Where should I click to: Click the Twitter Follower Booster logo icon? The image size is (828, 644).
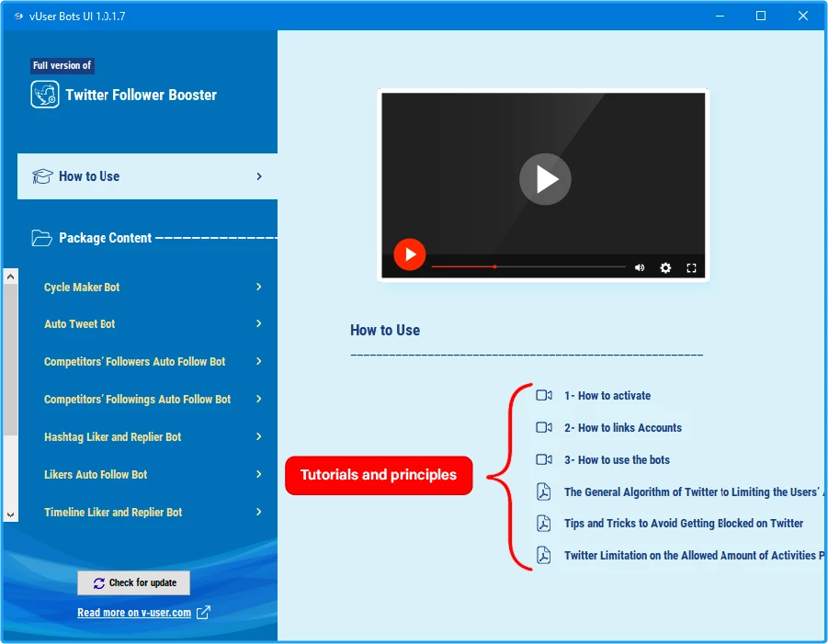45,95
